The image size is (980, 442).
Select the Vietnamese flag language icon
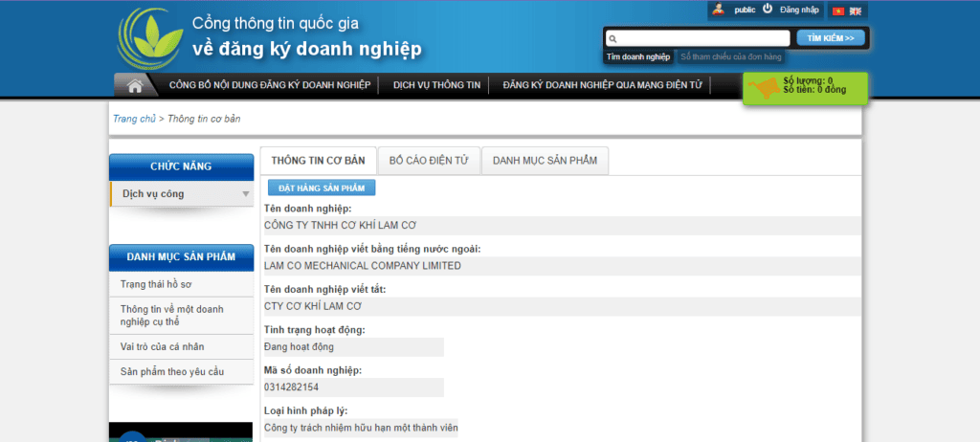(838, 11)
